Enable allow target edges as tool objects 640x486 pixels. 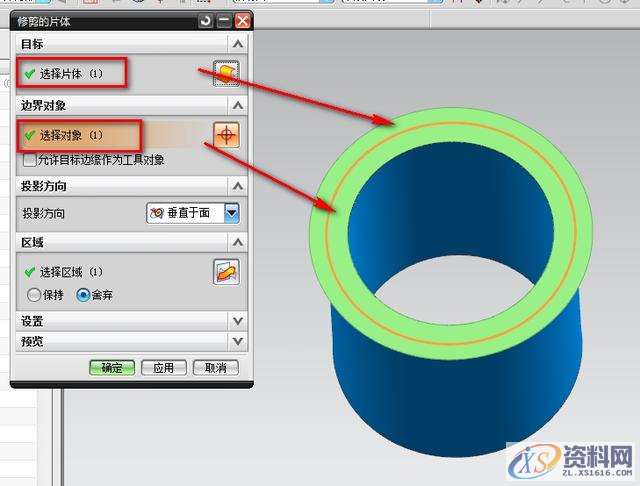pos(29,160)
